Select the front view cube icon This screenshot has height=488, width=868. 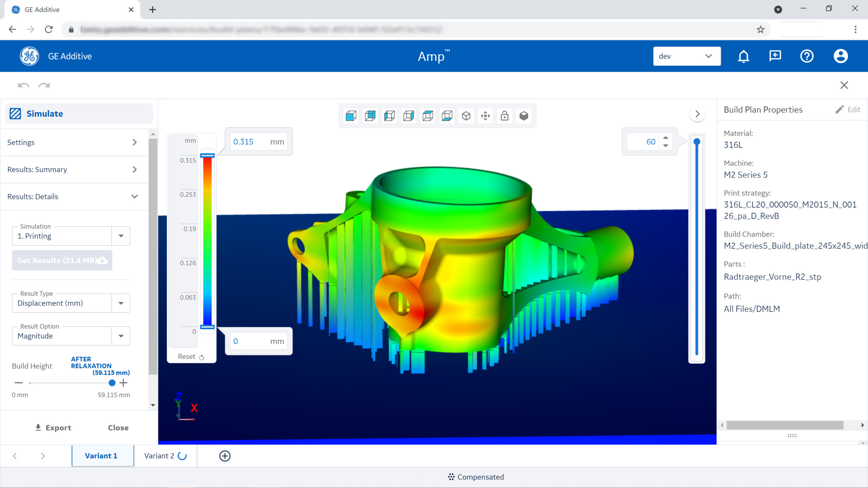350,116
